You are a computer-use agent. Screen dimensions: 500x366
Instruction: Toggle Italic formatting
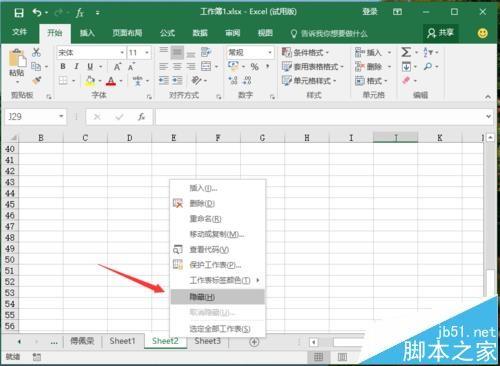pos(76,66)
